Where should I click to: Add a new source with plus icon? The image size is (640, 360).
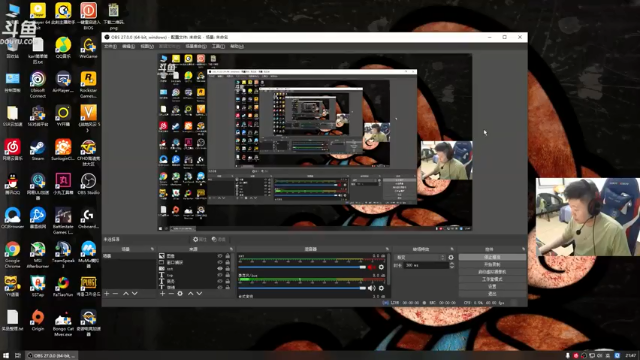[x=162, y=293]
